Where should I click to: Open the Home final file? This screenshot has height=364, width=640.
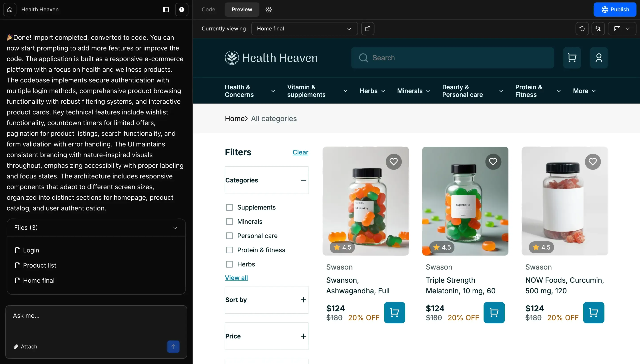pos(34,280)
